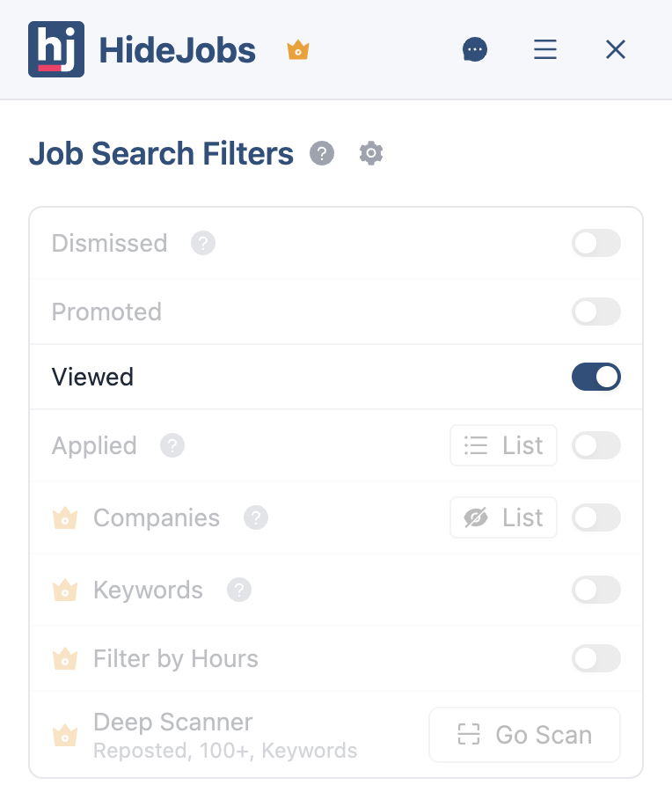Image resolution: width=672 pixels, height=807 pixels.
Task: Click the crown icon beside Deep Scanner
Action: [x=65, y=735]
